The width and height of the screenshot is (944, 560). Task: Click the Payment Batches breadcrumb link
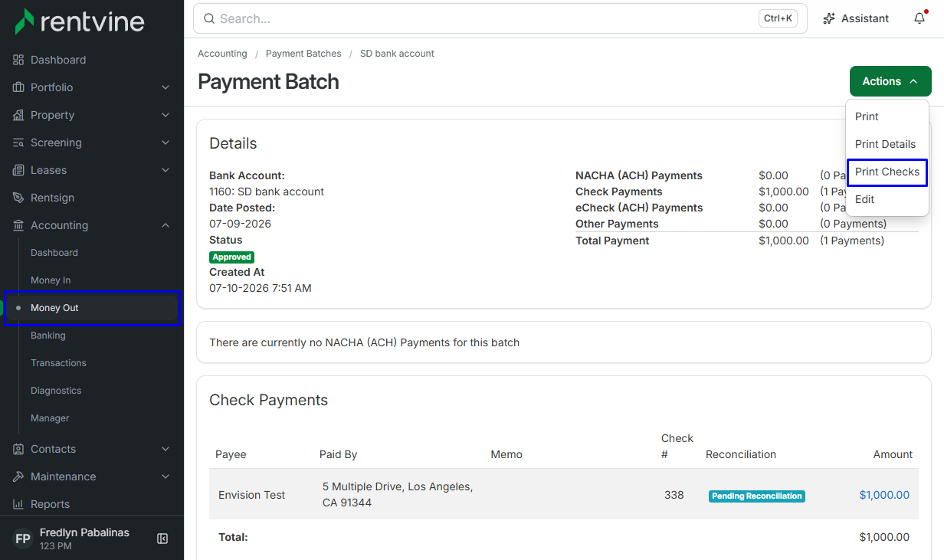[x=303, y=54]
